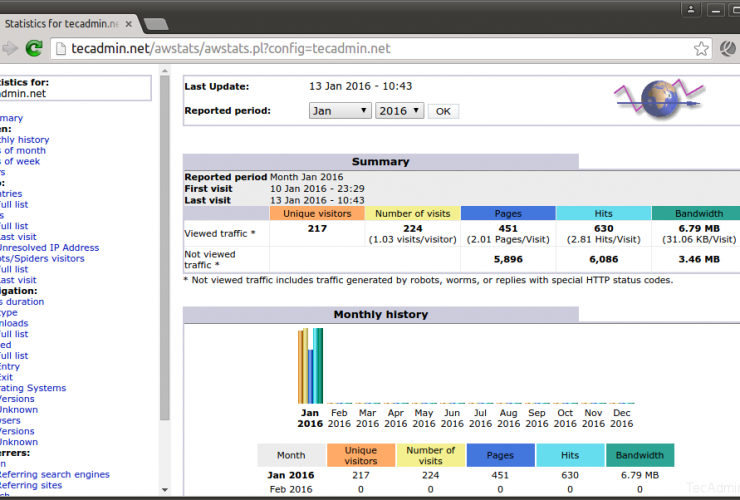Select the 'Statistics for tecadmin.net' tab
The width and height of the screenshot is (740, 500).
[x=60, y=22]
